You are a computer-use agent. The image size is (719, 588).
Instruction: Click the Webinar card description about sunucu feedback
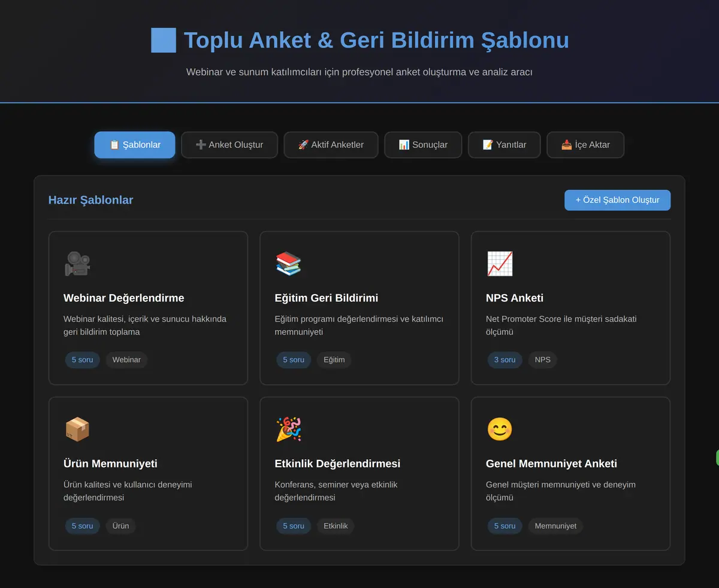click(145, 325)
